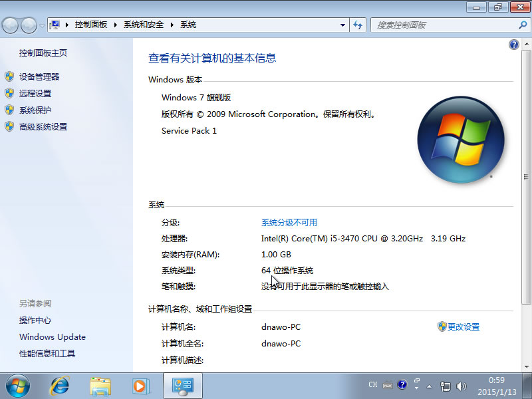The image size is (532, 399).
Task: Click the volume speaker tray icon
Action: pyautogui.click(x=461, y=386)
